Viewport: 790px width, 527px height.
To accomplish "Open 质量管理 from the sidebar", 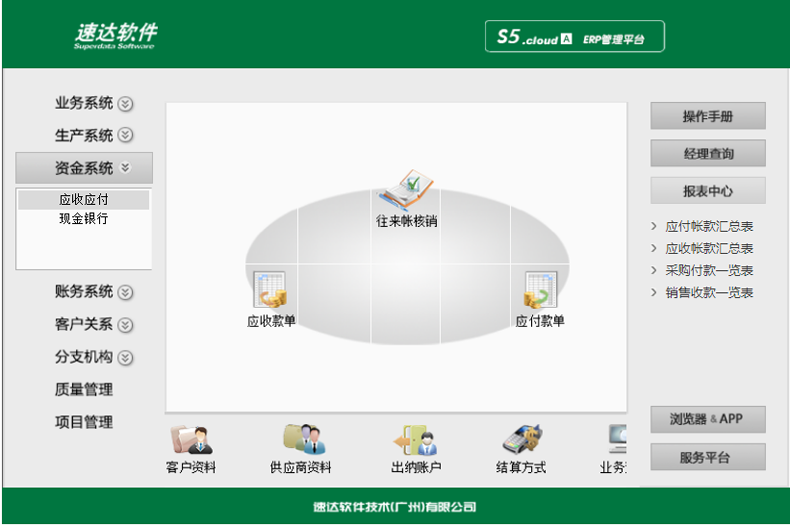I will pyautogui.click(x=84, y=390).
